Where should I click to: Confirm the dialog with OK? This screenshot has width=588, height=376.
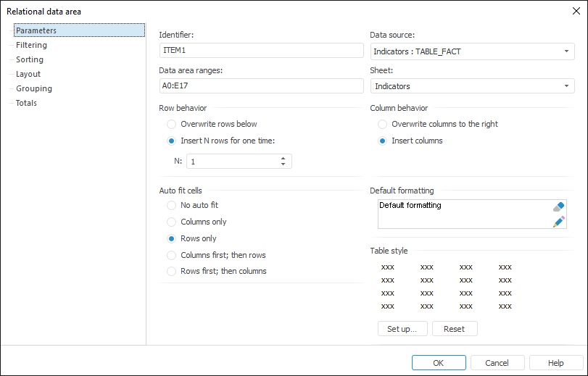click(438, 363)
